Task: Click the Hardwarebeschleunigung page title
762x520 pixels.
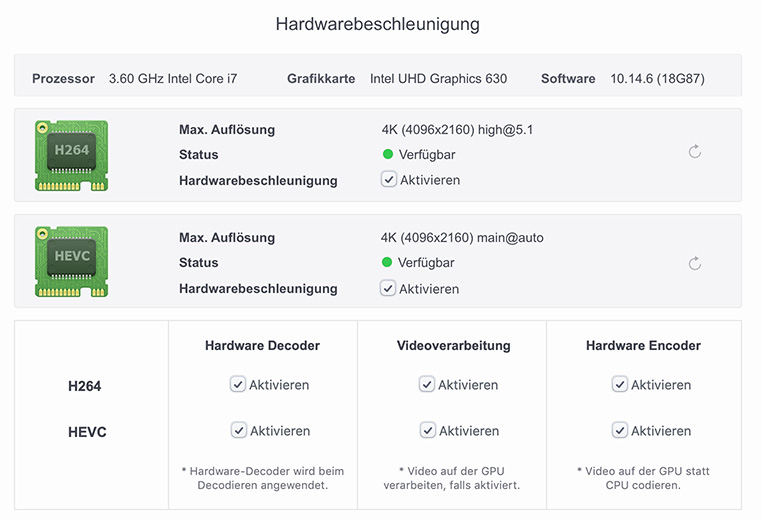Action: pos(378,24)
